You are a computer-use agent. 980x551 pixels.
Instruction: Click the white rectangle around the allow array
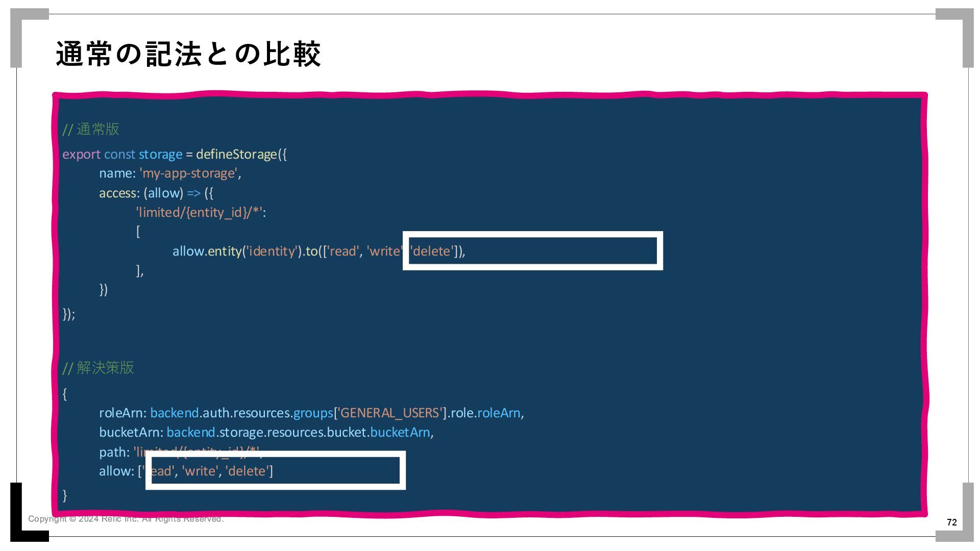pos(276,486)
